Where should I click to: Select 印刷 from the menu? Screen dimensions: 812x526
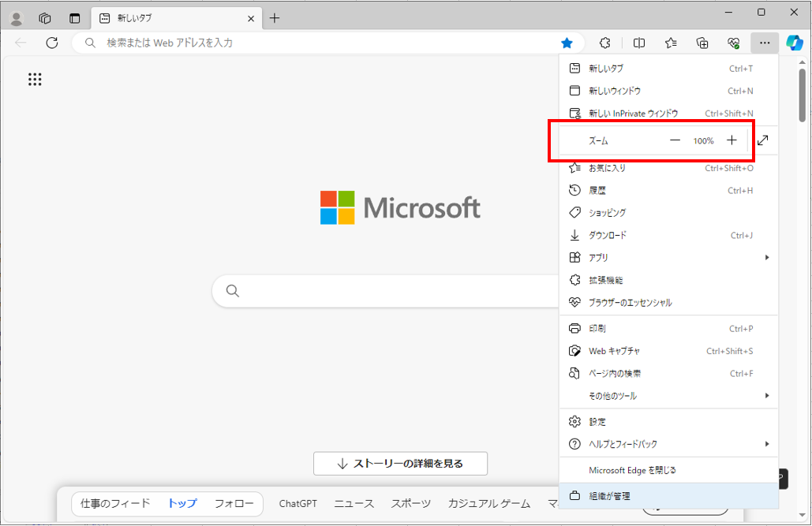[x=668, y=328]
